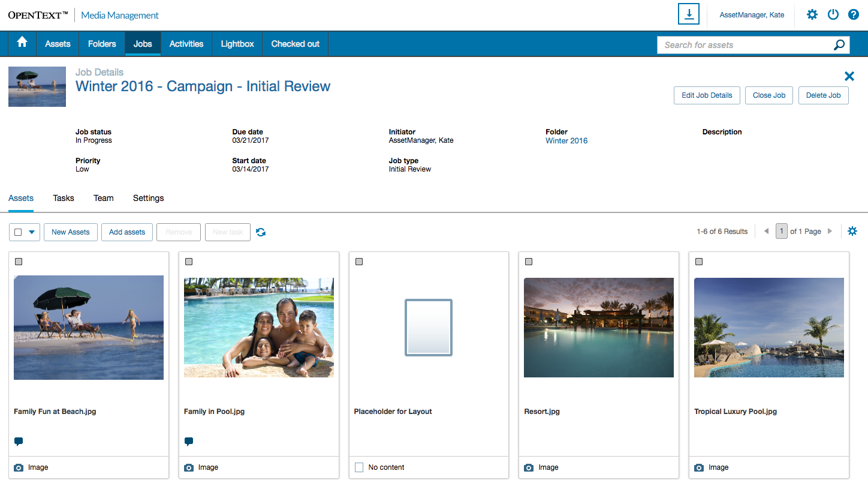Image resolution: width=868 pixels, height=489 pixels.
Task: Click the 1-6 of 6 Results text
Action: pos(722,232)
